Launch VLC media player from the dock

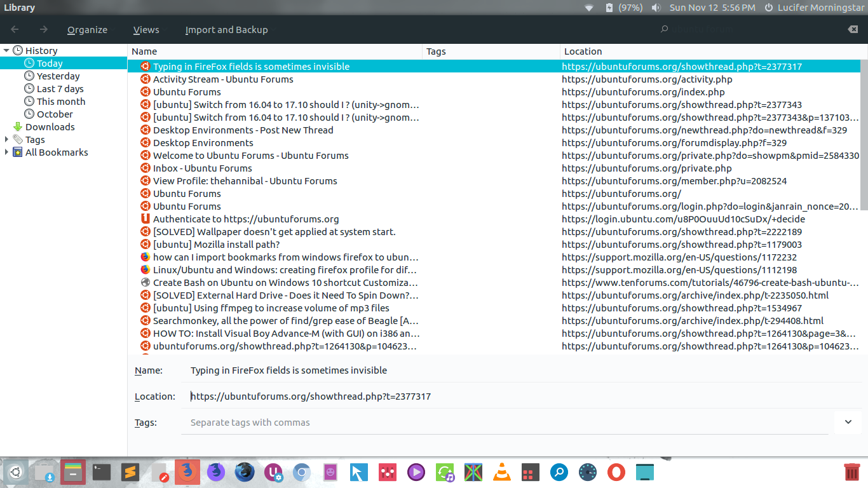point(502,472)
